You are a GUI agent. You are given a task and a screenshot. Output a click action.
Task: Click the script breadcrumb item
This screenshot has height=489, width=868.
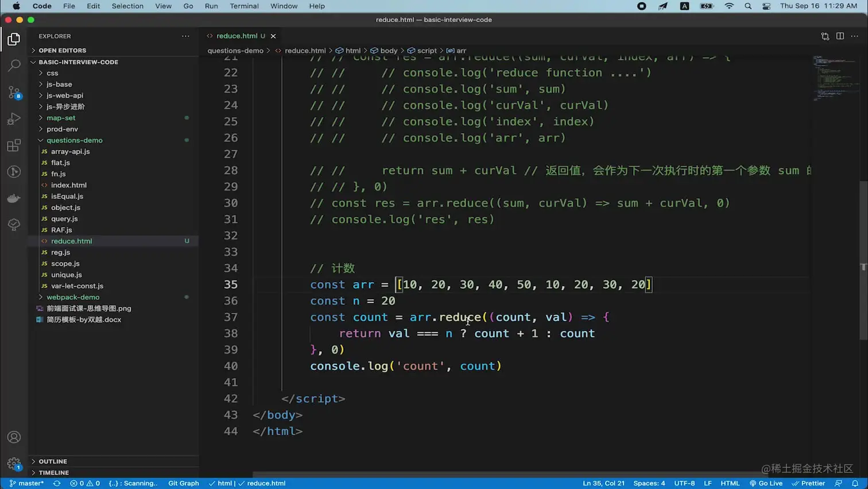click(422, 51)
